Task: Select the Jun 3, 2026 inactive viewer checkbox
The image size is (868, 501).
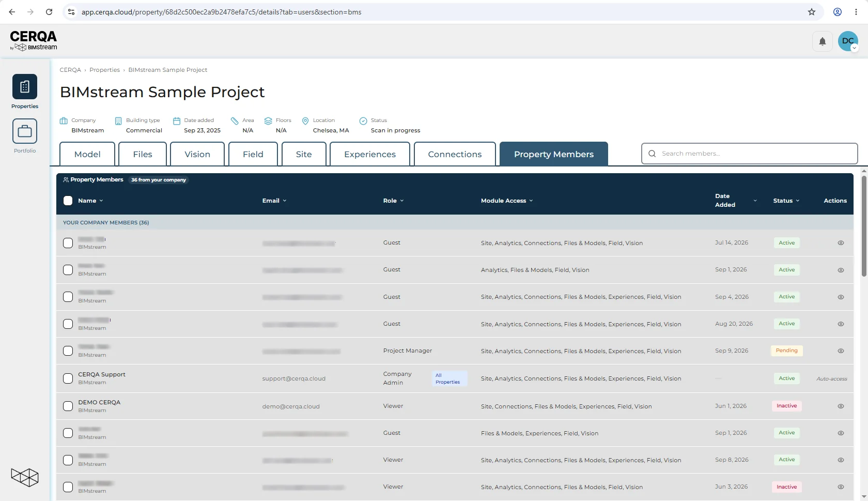Action: 68,487
